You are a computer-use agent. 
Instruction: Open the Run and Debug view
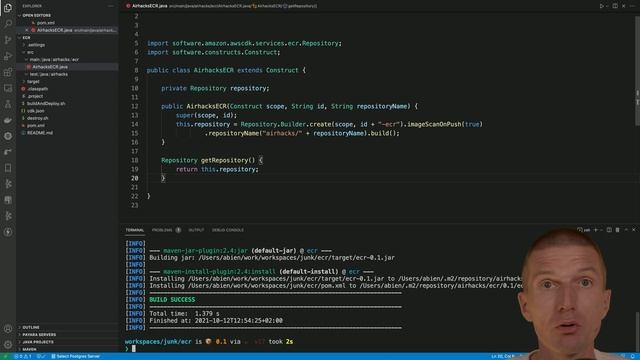8,56
